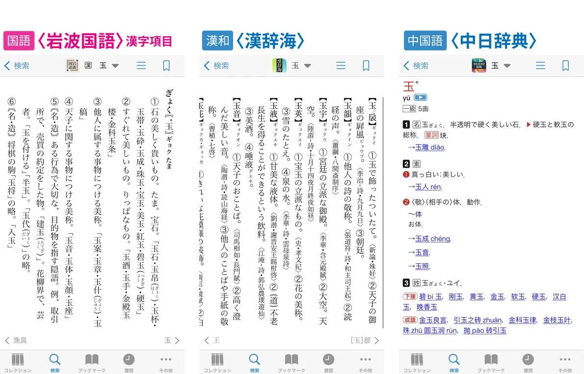Viewport: 588px width, 374px height.
Task: Open 履歴 tab in 中日辞典 panel
Action: point(528,363)
